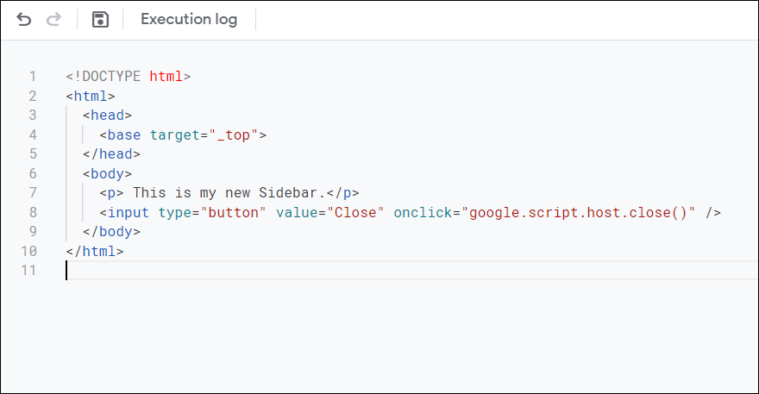
Task: Click the opening head tag
Action: coord(107,115)
